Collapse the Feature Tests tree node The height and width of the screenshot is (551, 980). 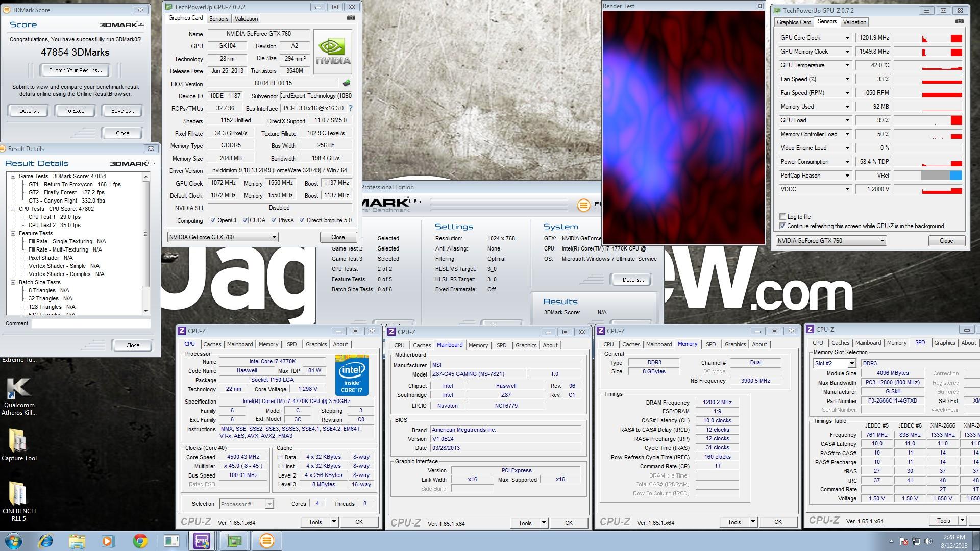click(13, 233)
